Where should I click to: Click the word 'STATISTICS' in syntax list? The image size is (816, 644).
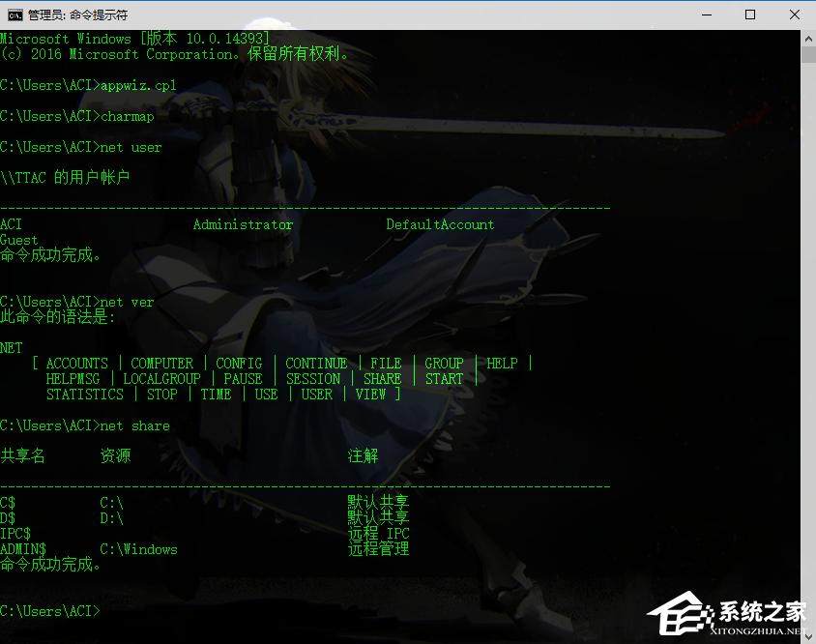[85, 395]
